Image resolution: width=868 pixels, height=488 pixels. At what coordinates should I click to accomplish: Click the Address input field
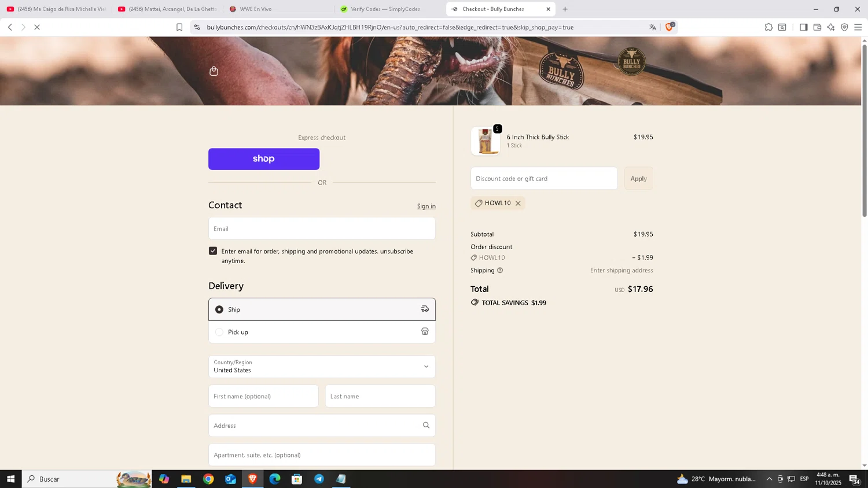click(322, 426)
